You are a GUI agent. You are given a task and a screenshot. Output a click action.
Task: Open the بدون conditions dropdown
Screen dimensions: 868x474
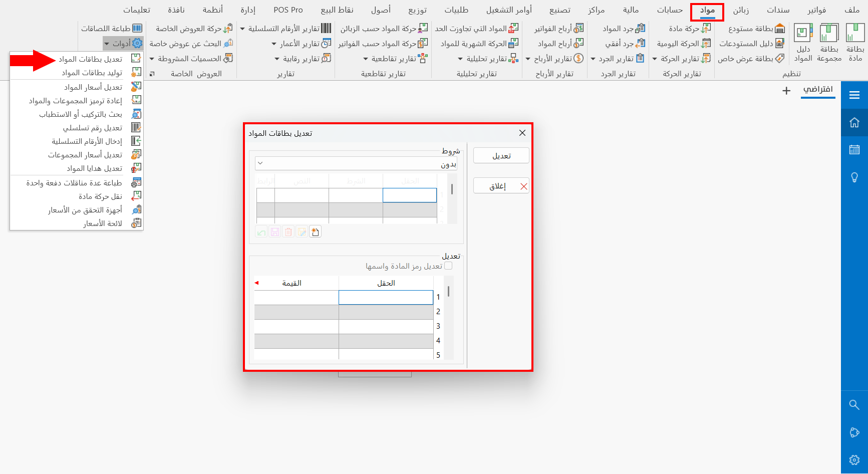356,163
